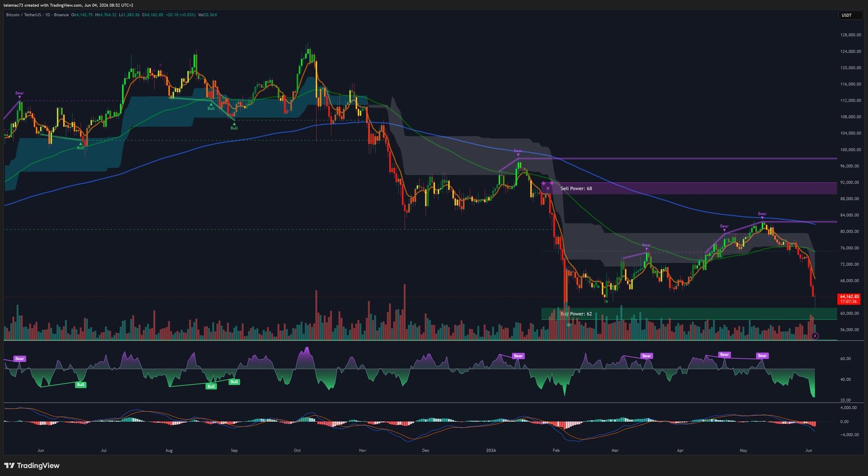Click the MACD scale value -4,000.00
This screenshot has width=868, height=476.
pos(849,435)
